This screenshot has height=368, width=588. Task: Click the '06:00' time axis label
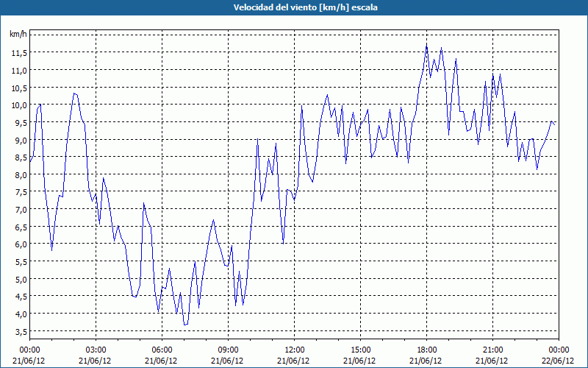(162, 350)
